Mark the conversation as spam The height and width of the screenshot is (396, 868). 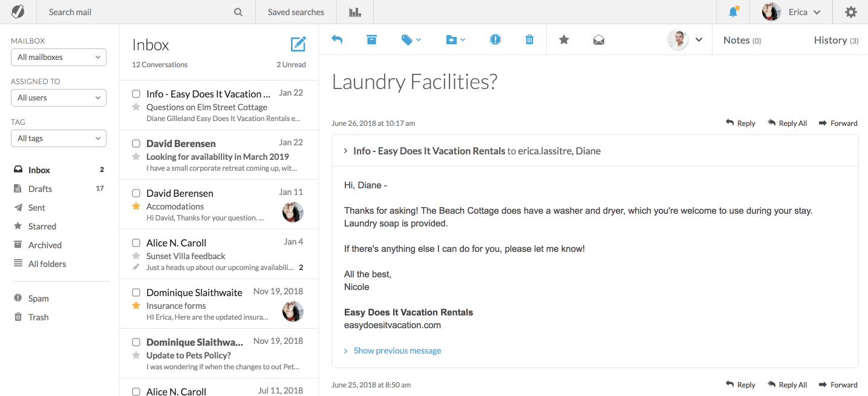click(495, 39)
